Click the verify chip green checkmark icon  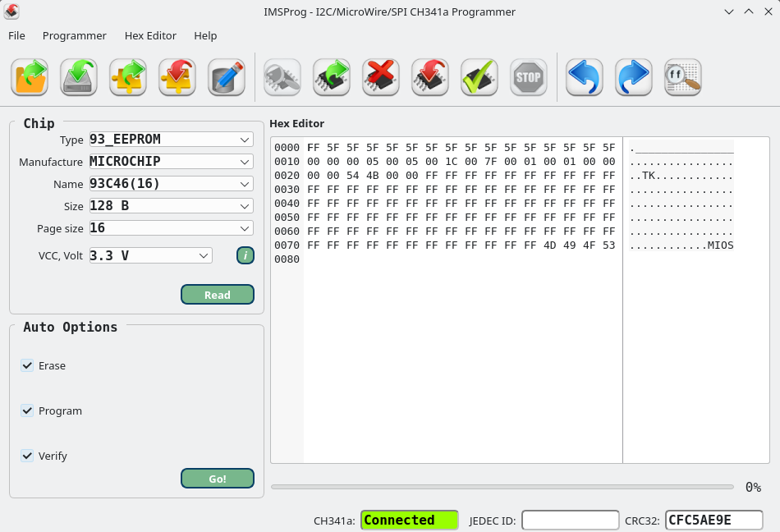pyautogui.click(x=479, y=77)
